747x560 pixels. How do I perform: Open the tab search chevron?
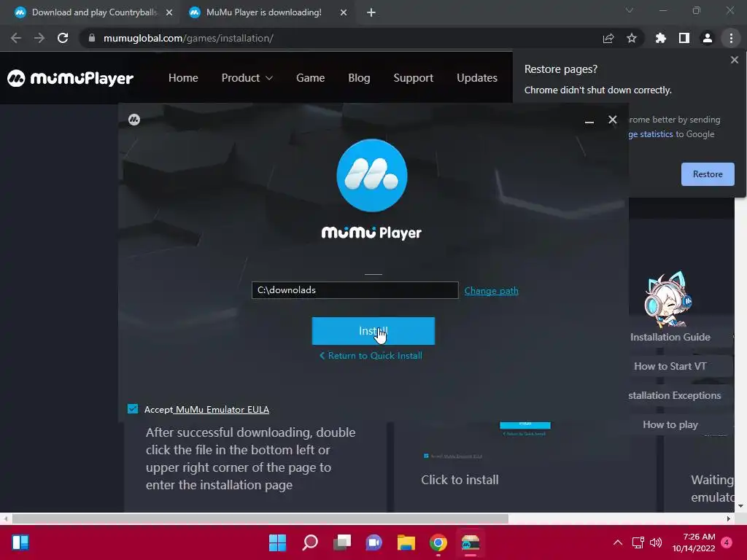(x=630, y=10)
